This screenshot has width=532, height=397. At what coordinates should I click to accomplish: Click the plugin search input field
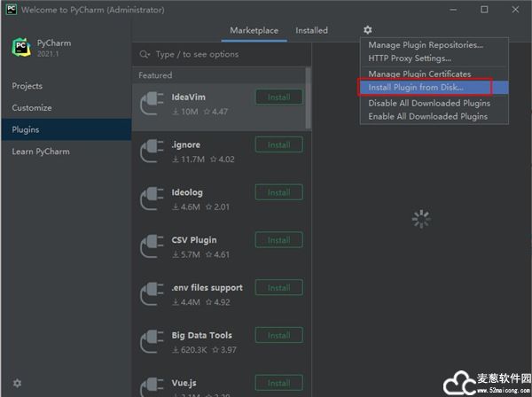(222, 54)
